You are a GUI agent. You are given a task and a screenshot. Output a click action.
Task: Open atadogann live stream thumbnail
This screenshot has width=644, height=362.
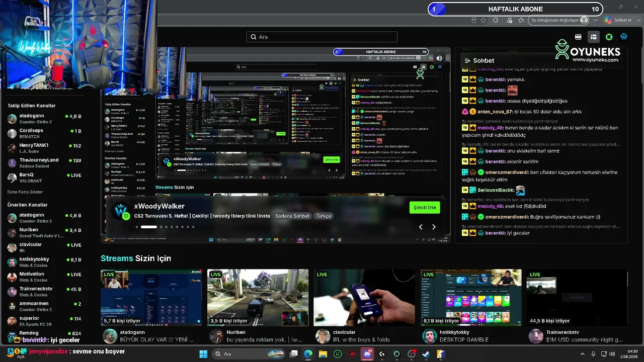[151, 298]
